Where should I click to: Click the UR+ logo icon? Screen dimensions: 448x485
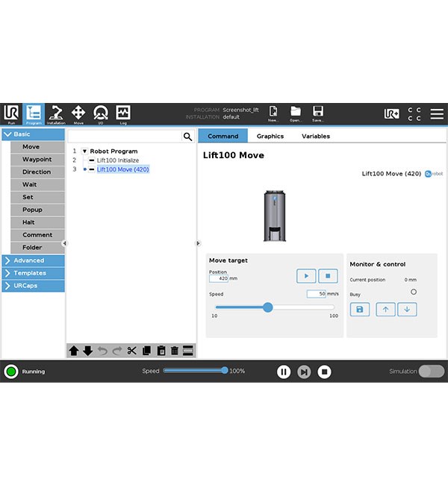[392, 114]
